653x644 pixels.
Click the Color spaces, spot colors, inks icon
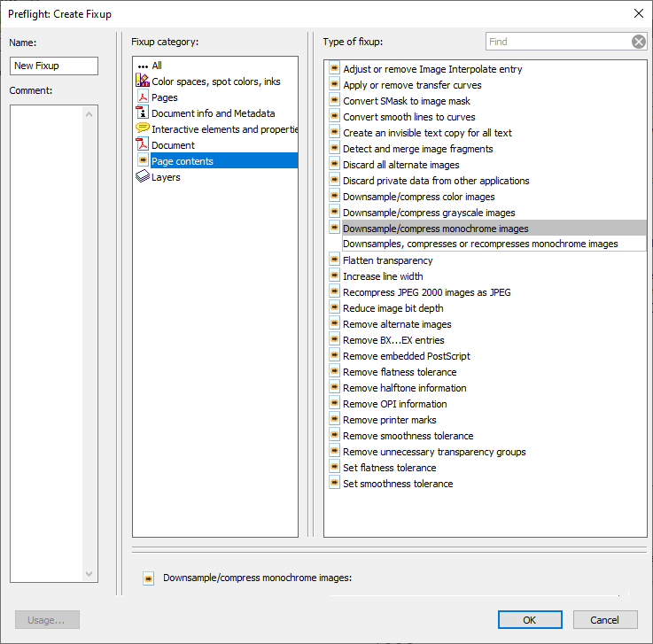pyautogui.click(x=143, y=81)
